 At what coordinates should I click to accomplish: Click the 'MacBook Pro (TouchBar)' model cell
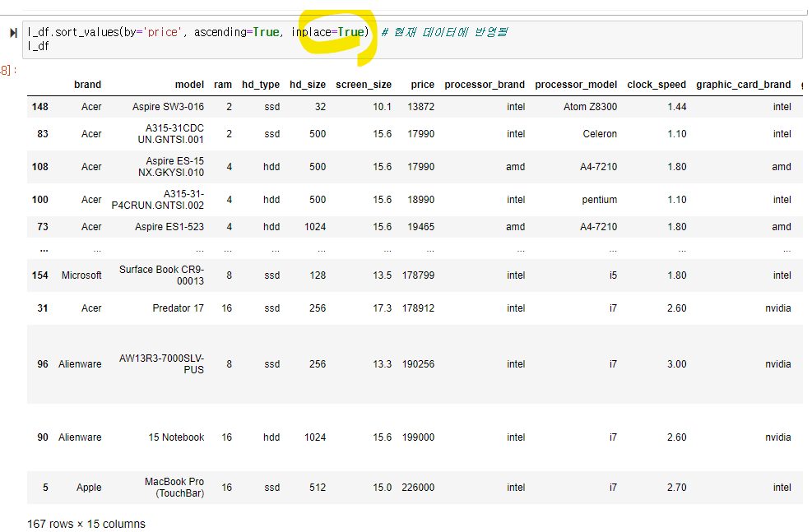[x=174, y=488]
